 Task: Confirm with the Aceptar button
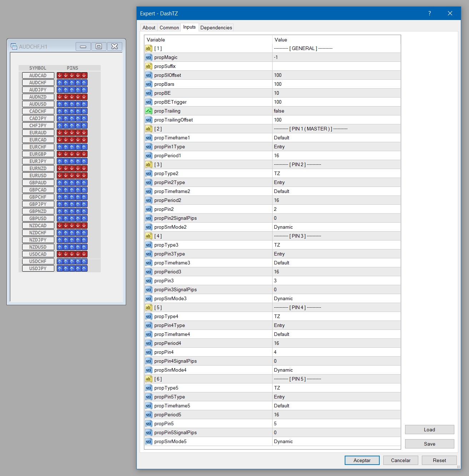pos(362,460)
